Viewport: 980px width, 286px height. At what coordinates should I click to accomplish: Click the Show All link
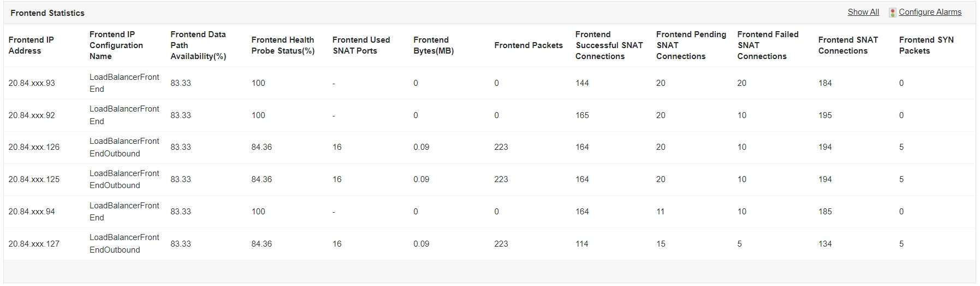click(863, 12)
